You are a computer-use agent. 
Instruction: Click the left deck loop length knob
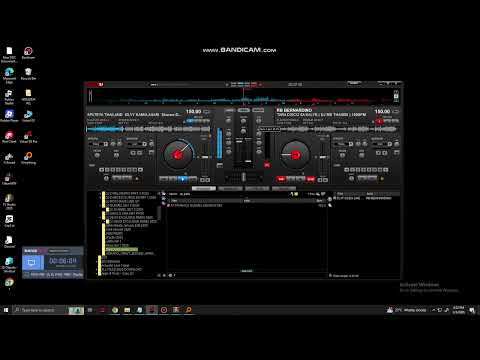tap(106, 178)
